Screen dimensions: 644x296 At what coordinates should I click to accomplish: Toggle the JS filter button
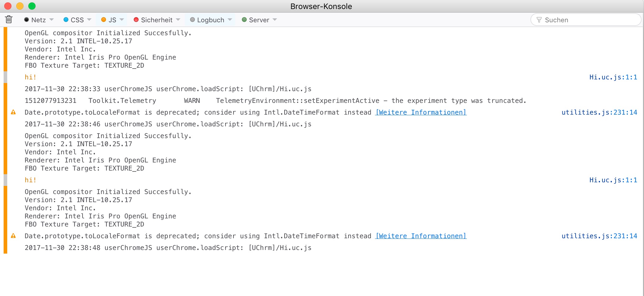(109, 20)
